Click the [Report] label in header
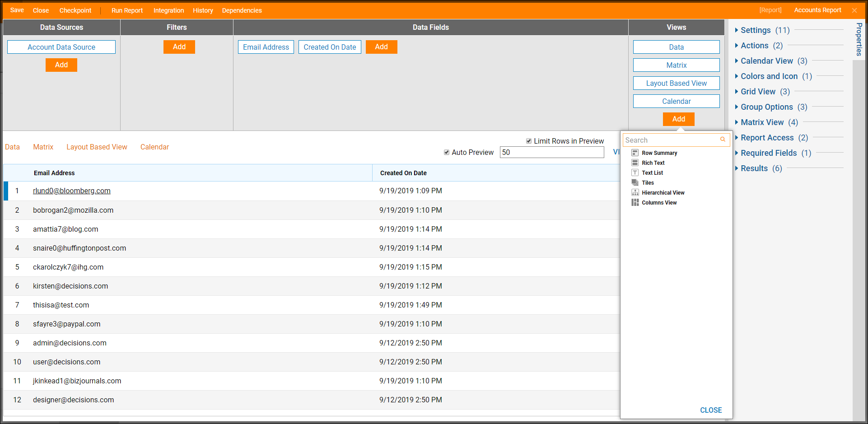This screenshot has width=868, height=424. (x=770, y=10)
